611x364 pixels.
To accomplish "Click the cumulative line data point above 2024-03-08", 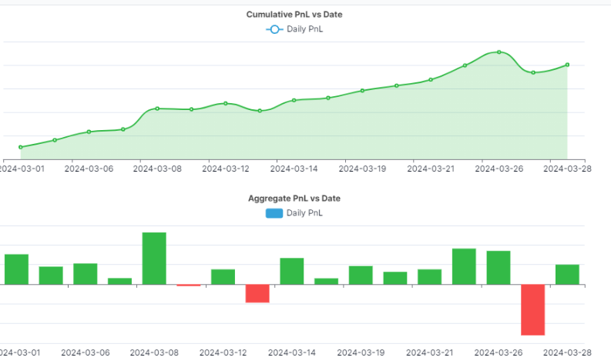I will pos(157,109).
